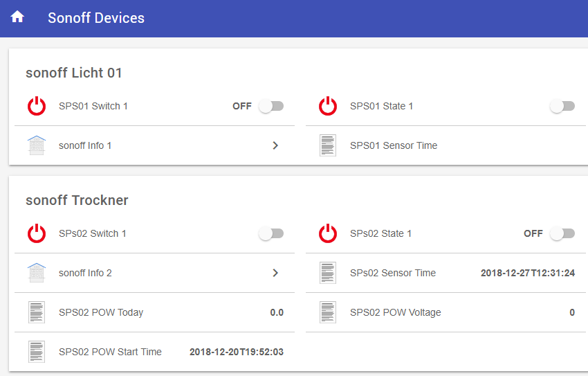588x376 pixels.
Task: Toggle the SPs02 State 1 switch
Action: [562, 233]
